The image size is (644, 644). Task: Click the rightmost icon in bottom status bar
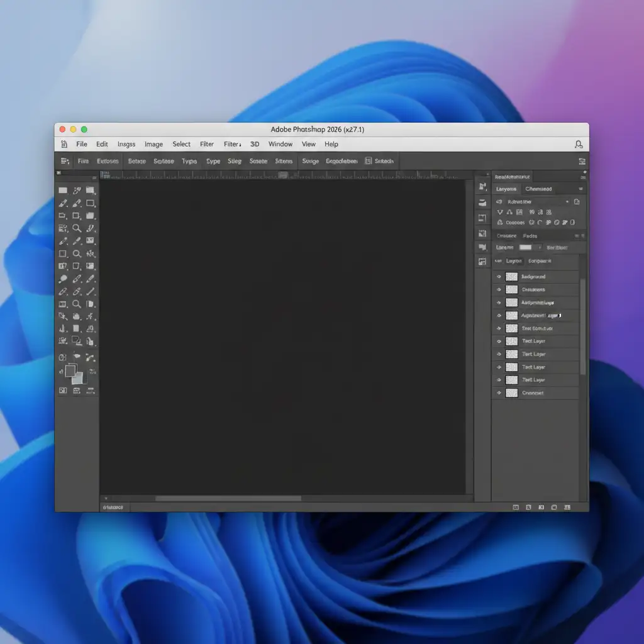point(568,507)
